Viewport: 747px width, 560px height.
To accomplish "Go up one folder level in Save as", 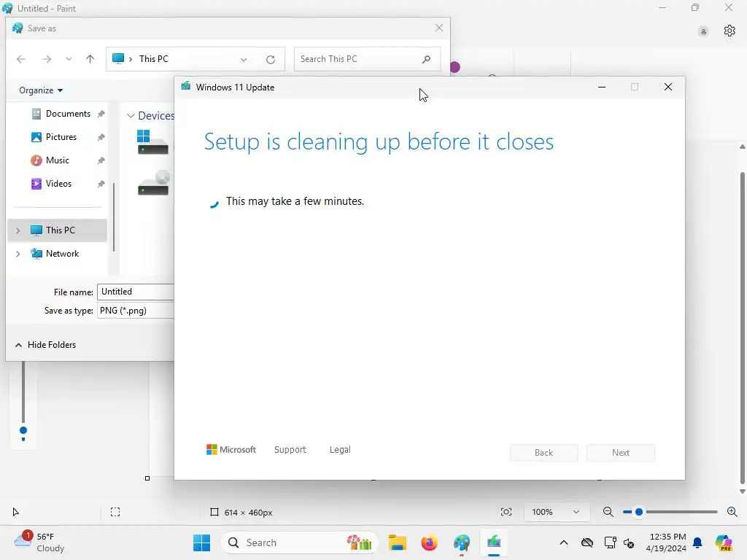I will click(90, 59).
